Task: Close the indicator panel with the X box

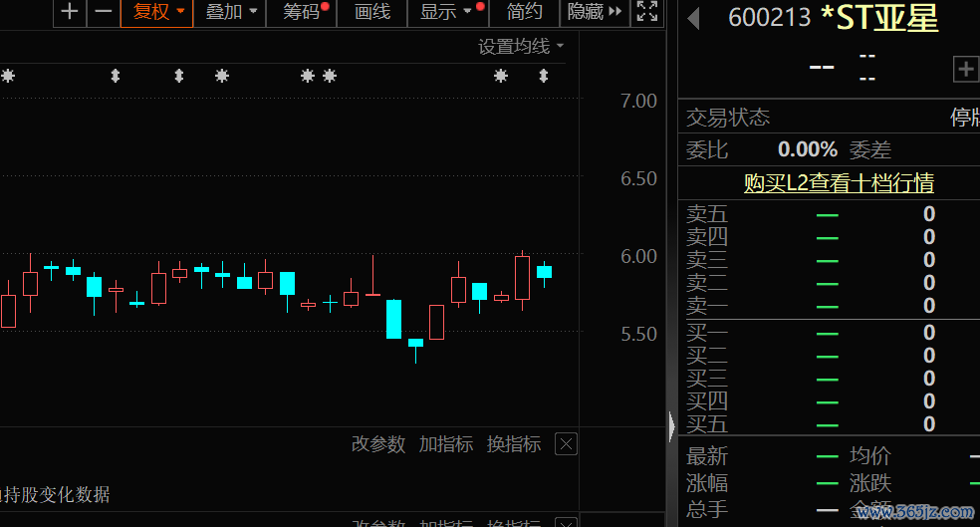Action: pos(565,444)
